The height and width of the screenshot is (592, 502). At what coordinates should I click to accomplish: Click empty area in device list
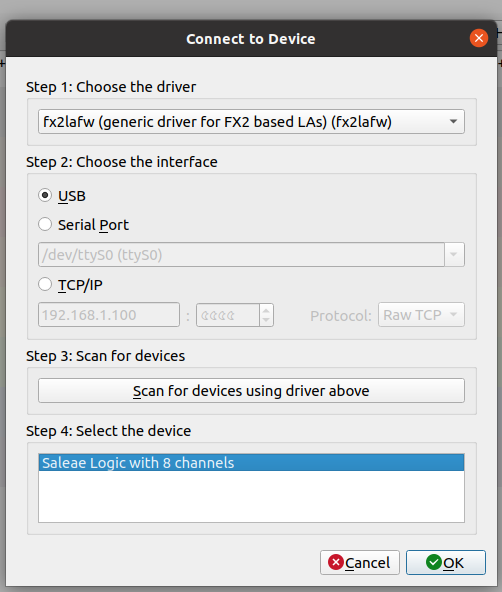click(251, 496)
